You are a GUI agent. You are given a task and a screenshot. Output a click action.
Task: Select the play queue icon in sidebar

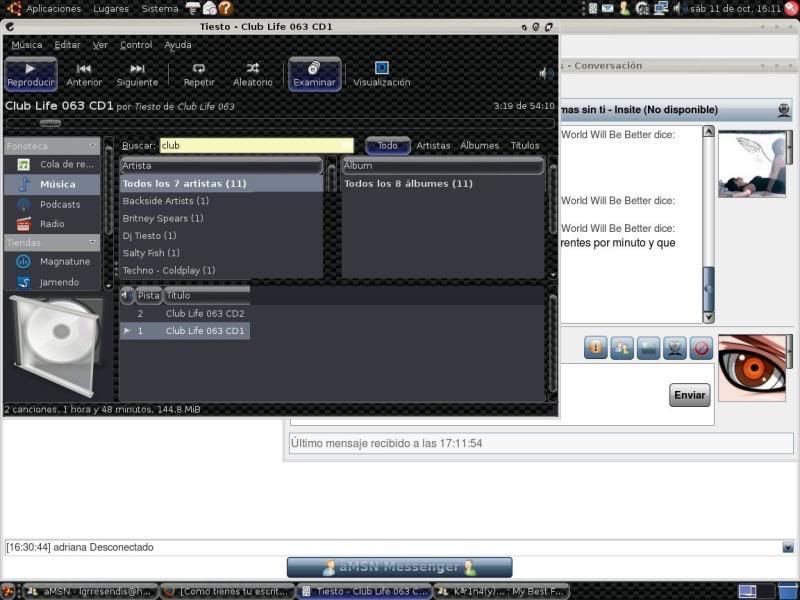tap(23, 164)
